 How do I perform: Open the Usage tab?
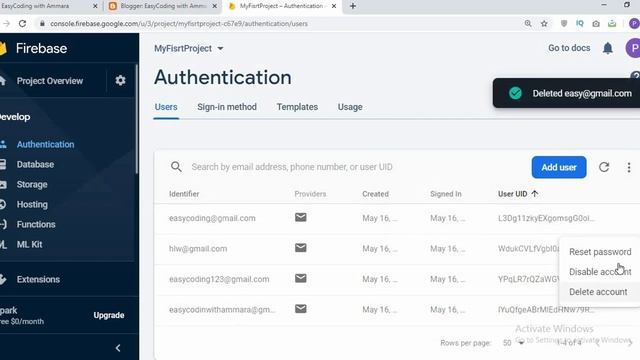tap(350, 107)
